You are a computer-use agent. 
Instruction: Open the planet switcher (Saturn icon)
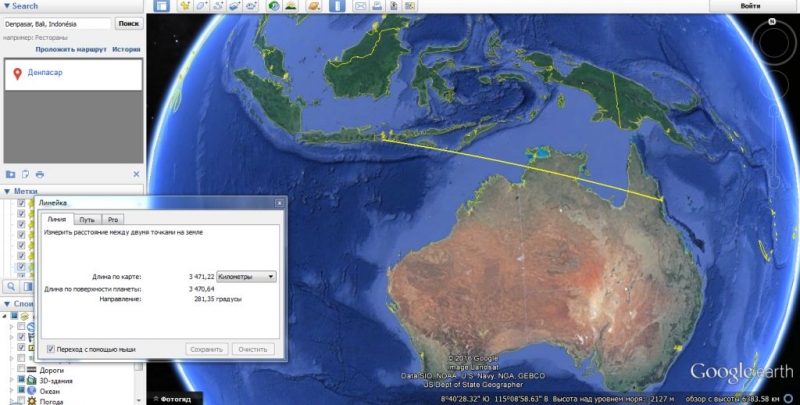click(x=314, y=6)
